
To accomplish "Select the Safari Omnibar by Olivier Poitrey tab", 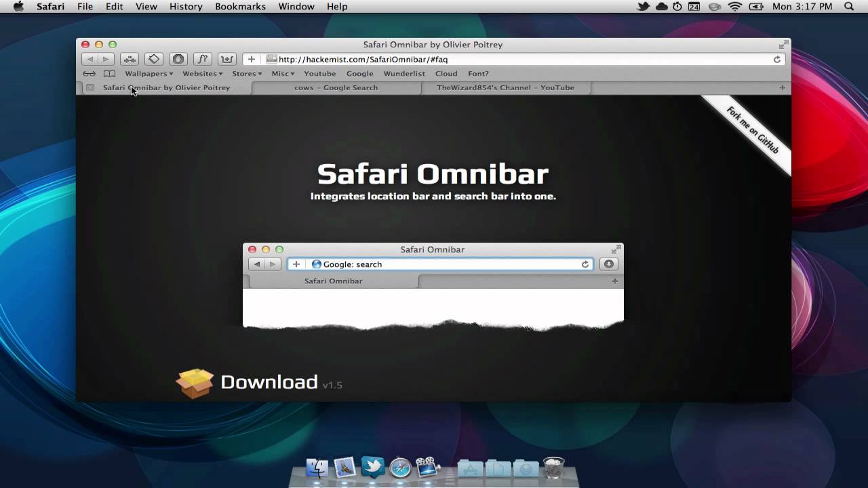I will point(167,87).
